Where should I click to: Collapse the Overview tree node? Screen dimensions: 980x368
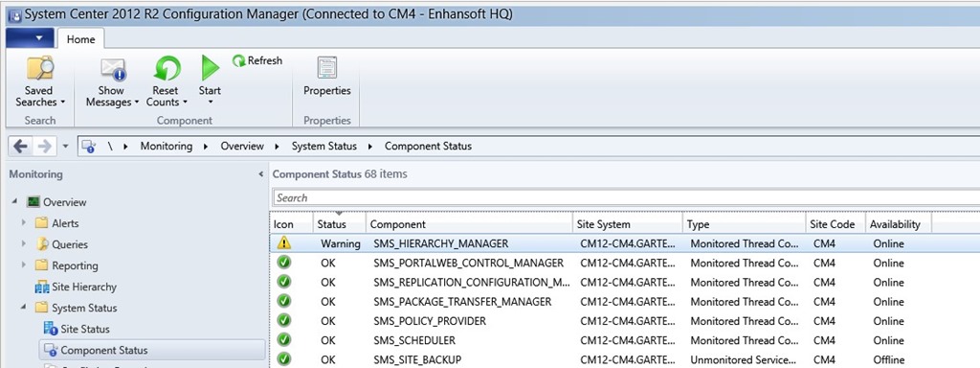14,202
